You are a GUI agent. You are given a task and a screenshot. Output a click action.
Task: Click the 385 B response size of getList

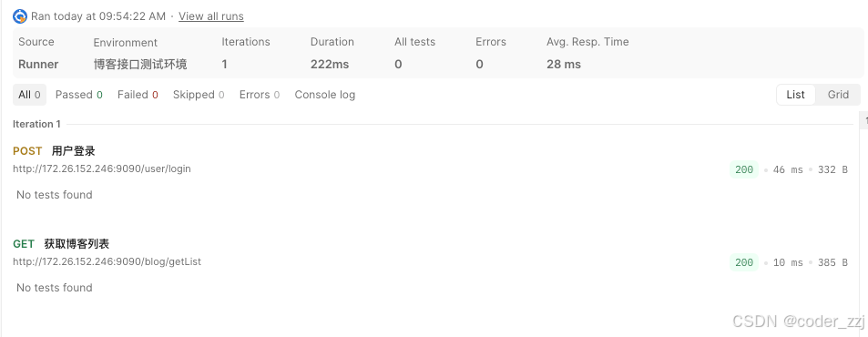(x=832, y=262)
